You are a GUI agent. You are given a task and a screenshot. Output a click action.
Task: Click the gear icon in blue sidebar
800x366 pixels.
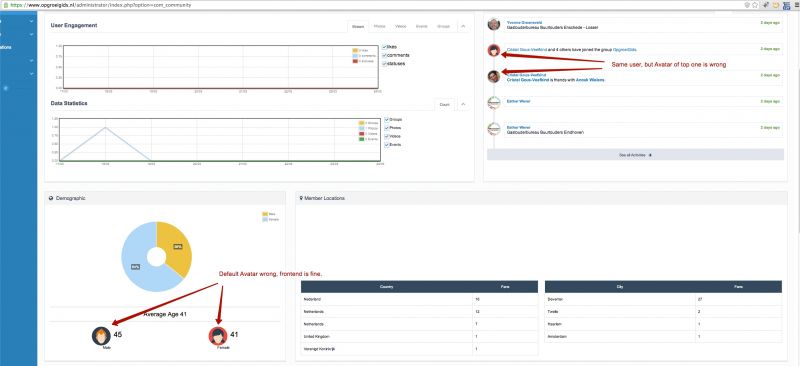pyautogui.click(x=6, y=88)
